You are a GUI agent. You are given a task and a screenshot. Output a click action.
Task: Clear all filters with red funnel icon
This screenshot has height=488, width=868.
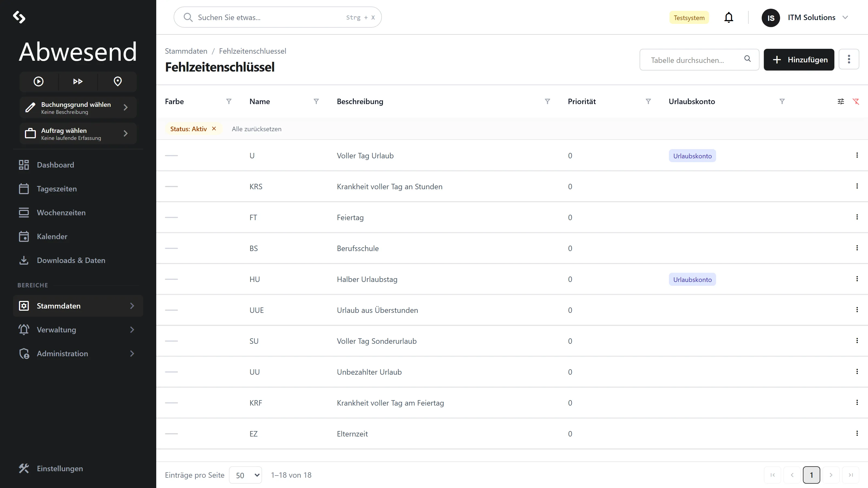856,101
